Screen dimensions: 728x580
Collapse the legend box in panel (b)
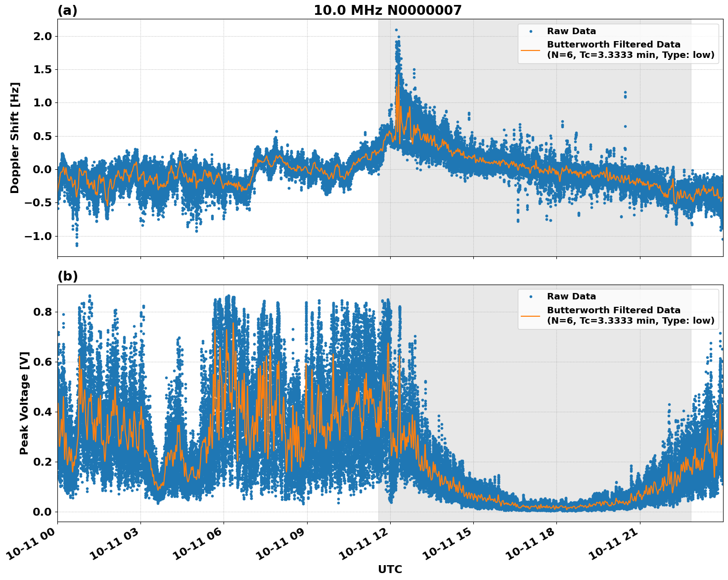click(x=618, y=309)
